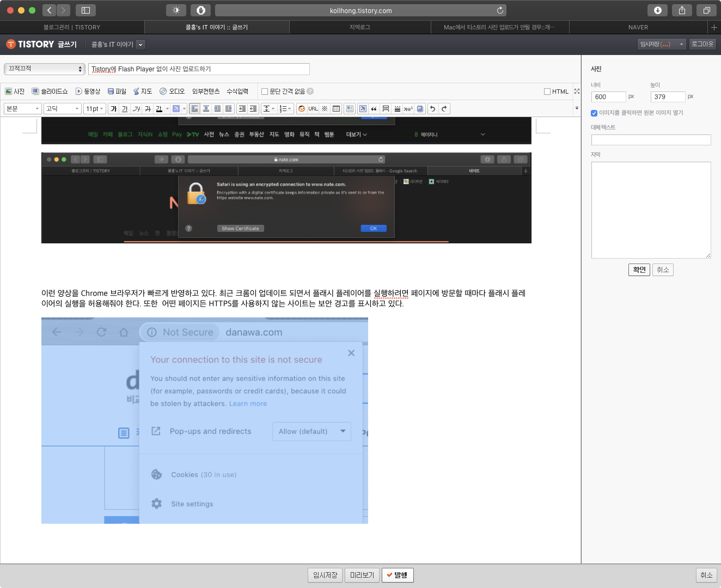Screen dimensions: 721x588
Task: Click the emoticon smiley icon
Action: (302, 109)
